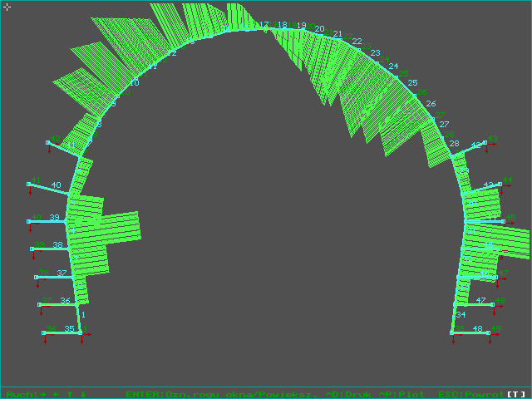Click the support node at end of bar 39
Viewport: 532px width, 399px height.
(x=29, y=221)
